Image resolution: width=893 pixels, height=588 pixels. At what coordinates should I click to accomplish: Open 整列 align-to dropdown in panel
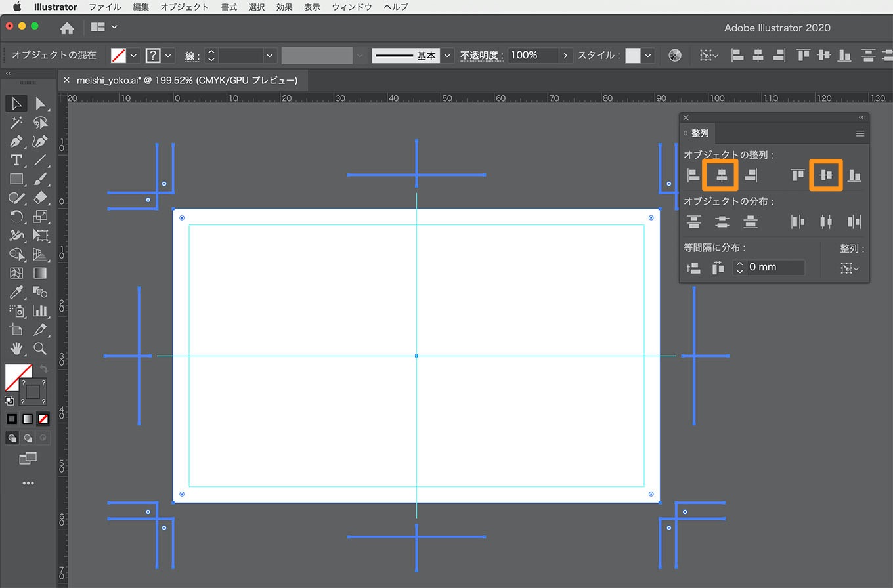point(850,268)
